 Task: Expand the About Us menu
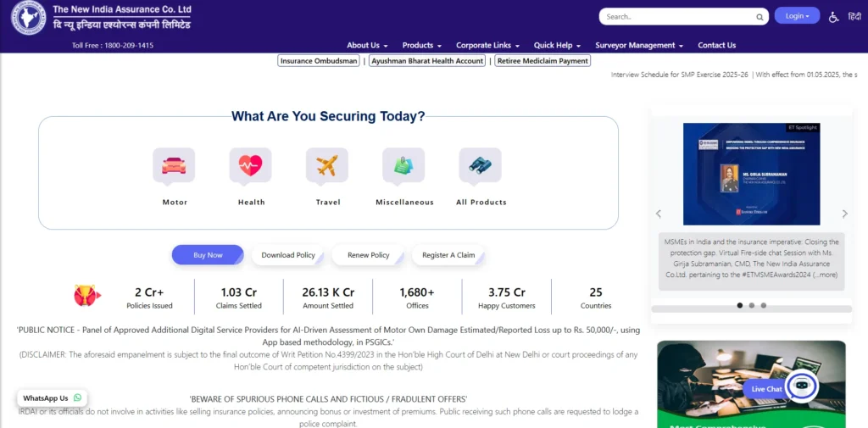click(367, 46)
